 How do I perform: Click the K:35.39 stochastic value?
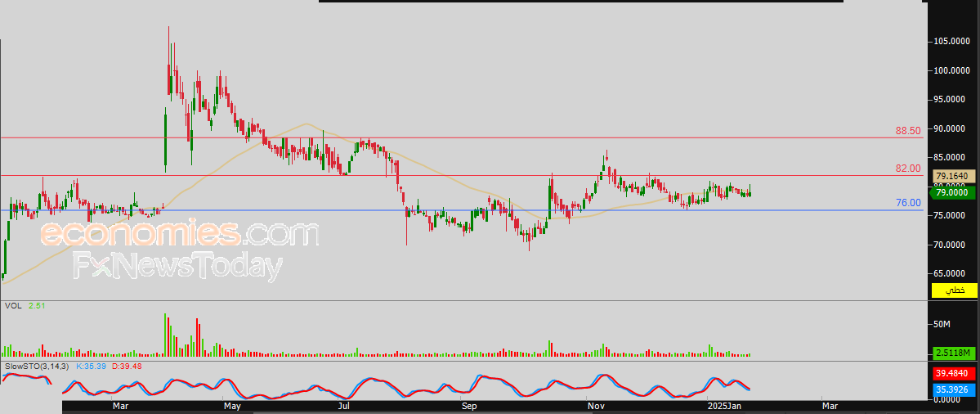pos(92,365)
